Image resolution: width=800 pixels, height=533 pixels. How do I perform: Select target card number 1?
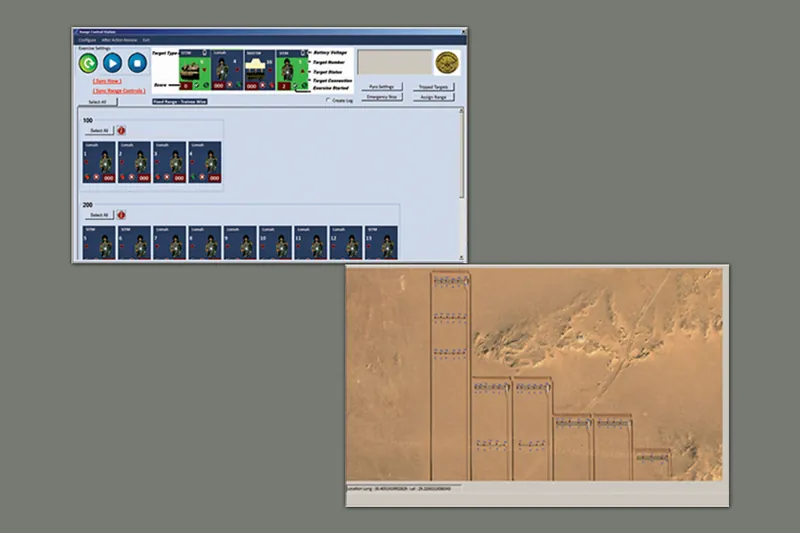(x=99, y=162)
